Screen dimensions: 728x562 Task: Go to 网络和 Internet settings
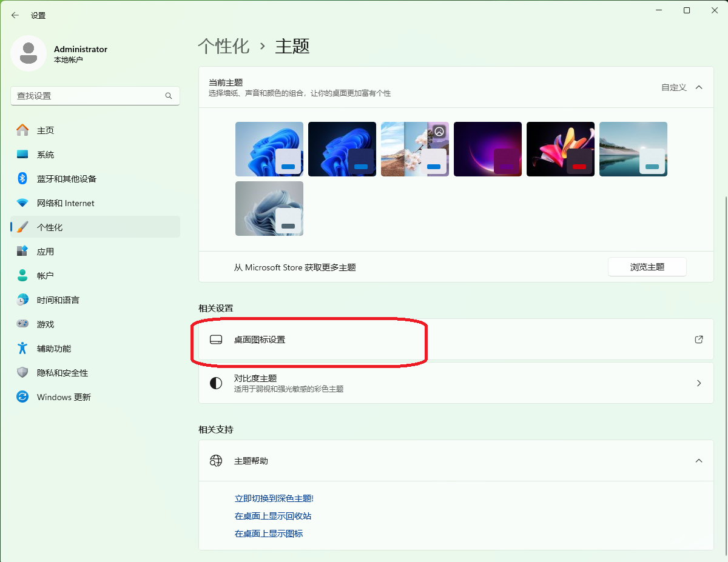click(x=95, y=203)
